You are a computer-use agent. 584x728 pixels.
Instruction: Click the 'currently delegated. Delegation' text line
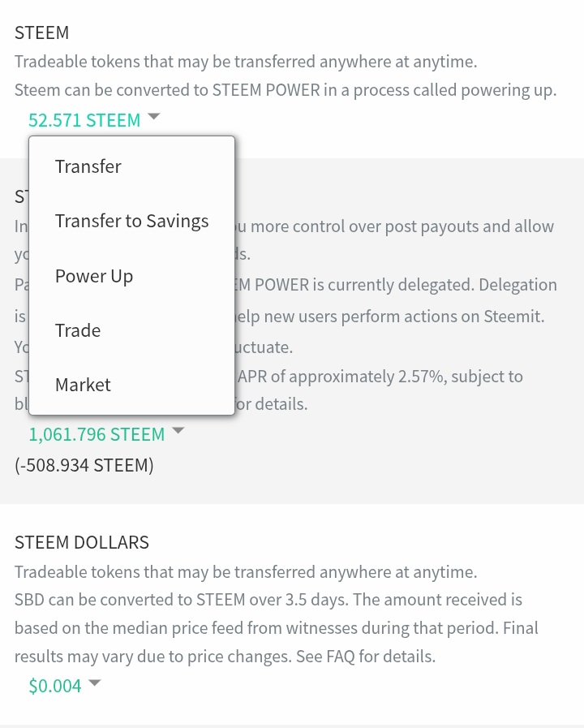click(394, 285)
